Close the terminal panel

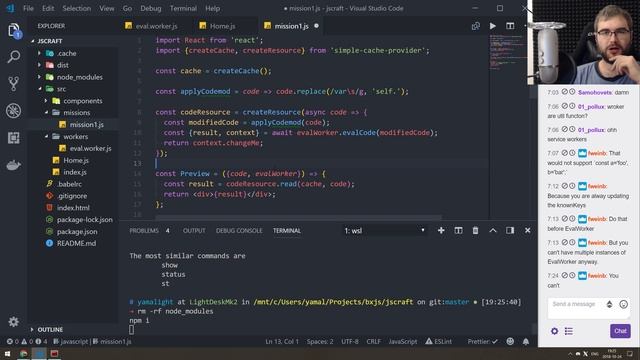point(527,231)
